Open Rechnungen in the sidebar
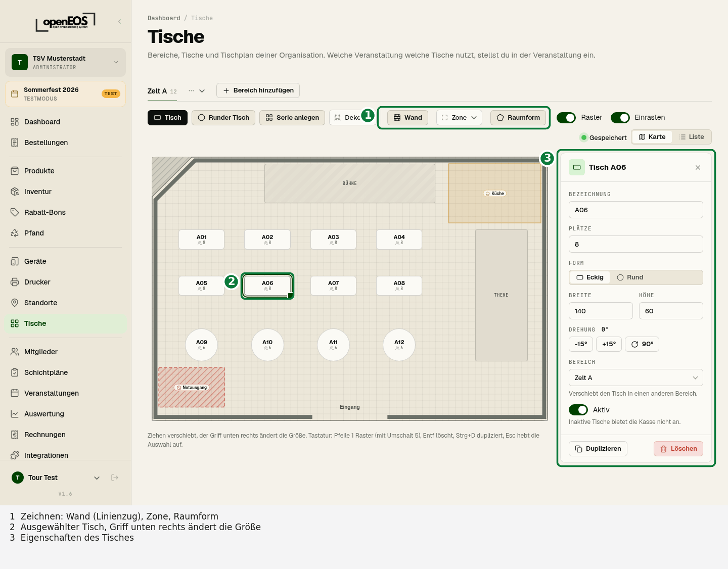728x569 pixels. 66,435
